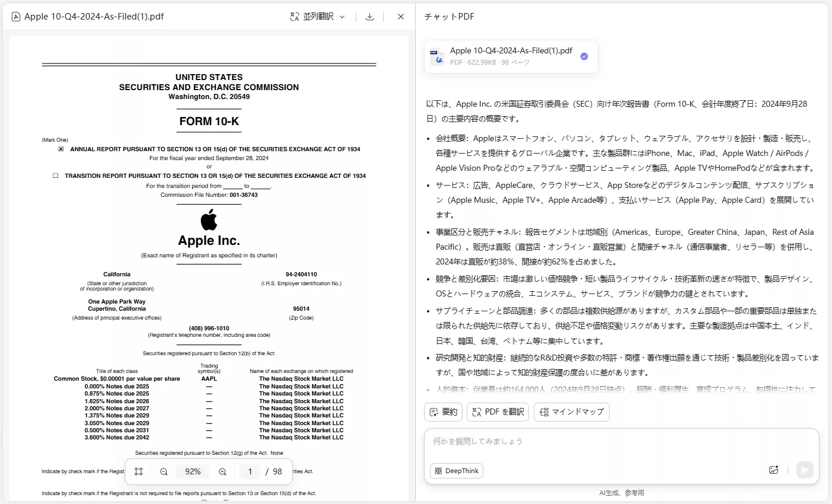Click the translate icon next to 並列翻訳
Image resolution: width=832 pixels, height=504 pixels.
[x=294, y=16]
